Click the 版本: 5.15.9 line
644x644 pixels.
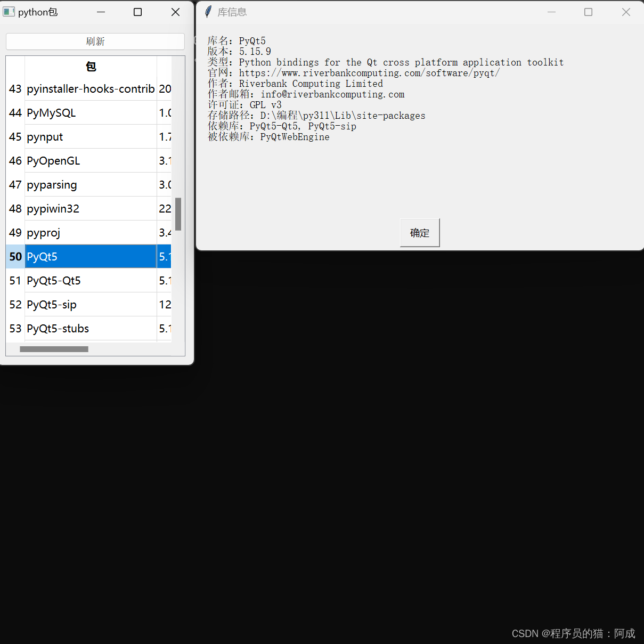point(239,52)
